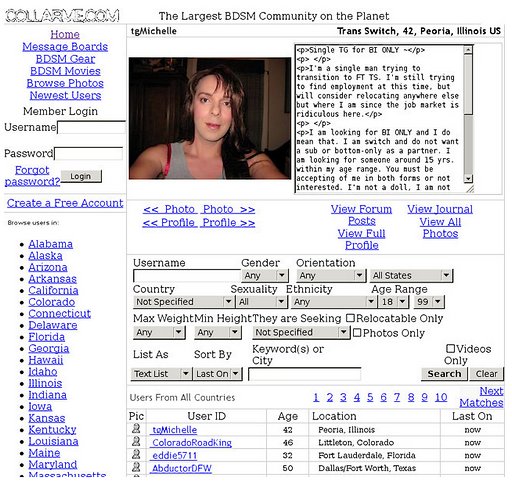The height and width of the screenshot is (485, 512).
Task: Open the BDSM Gear link
Action: [65, 59]
